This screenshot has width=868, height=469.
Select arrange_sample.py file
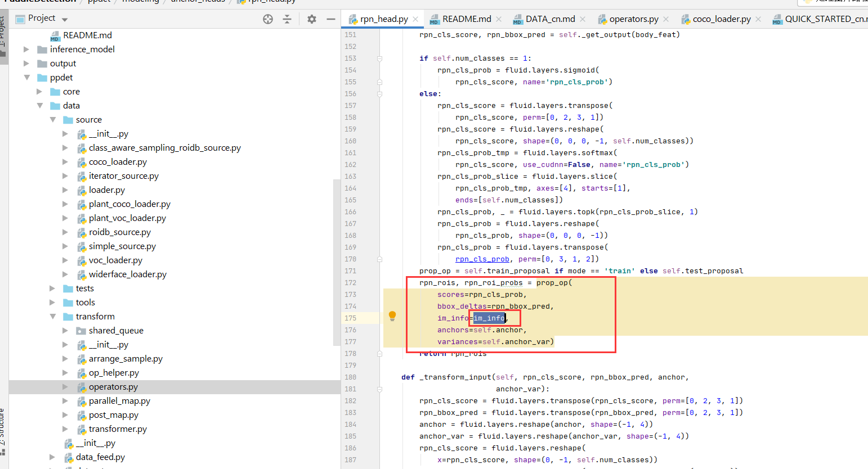pos(126,359)
